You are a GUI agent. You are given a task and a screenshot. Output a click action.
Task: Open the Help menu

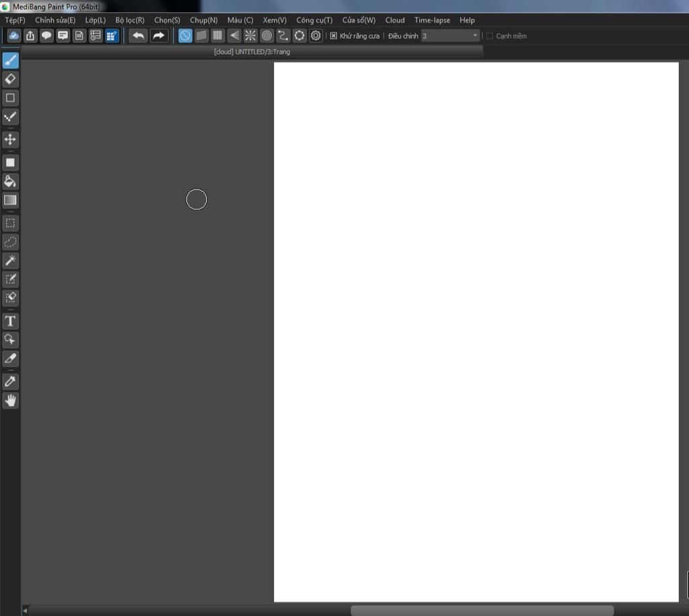(467, 20)
